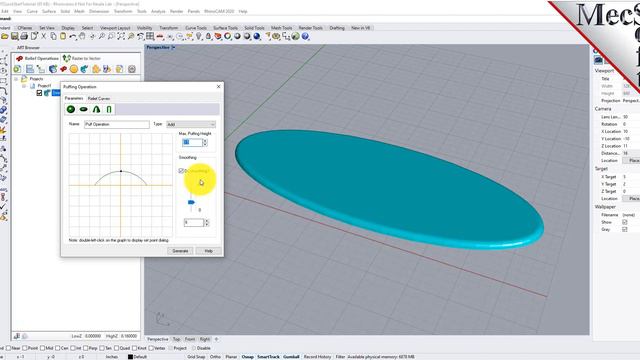Click the first green icon in ART toolbar
The image size is (640, 360).
pos(18,69)
